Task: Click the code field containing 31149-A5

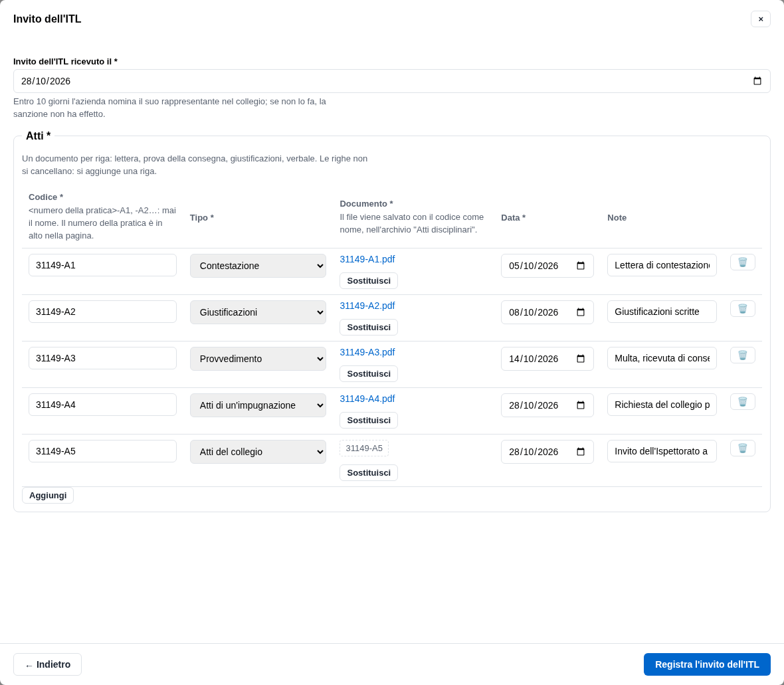Action: click(102, 452)
